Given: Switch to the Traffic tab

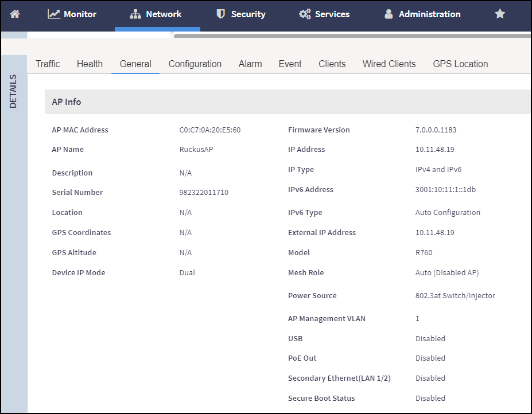Looking at the screenshot, I should tap(48, 64).
